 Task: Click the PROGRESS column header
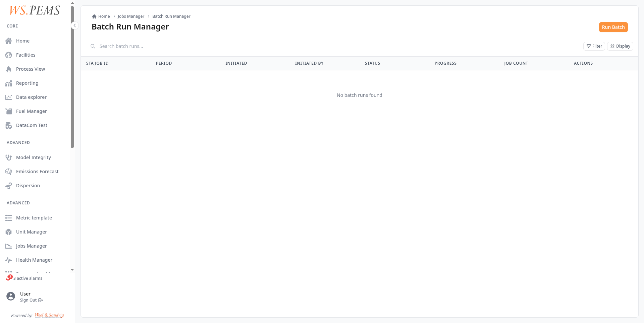tap(445, 63)
